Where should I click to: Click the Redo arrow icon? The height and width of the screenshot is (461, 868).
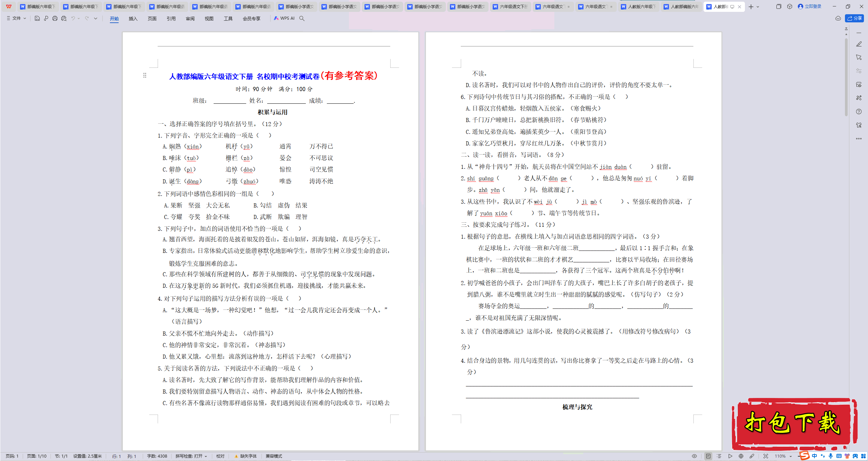click(87, 18)
